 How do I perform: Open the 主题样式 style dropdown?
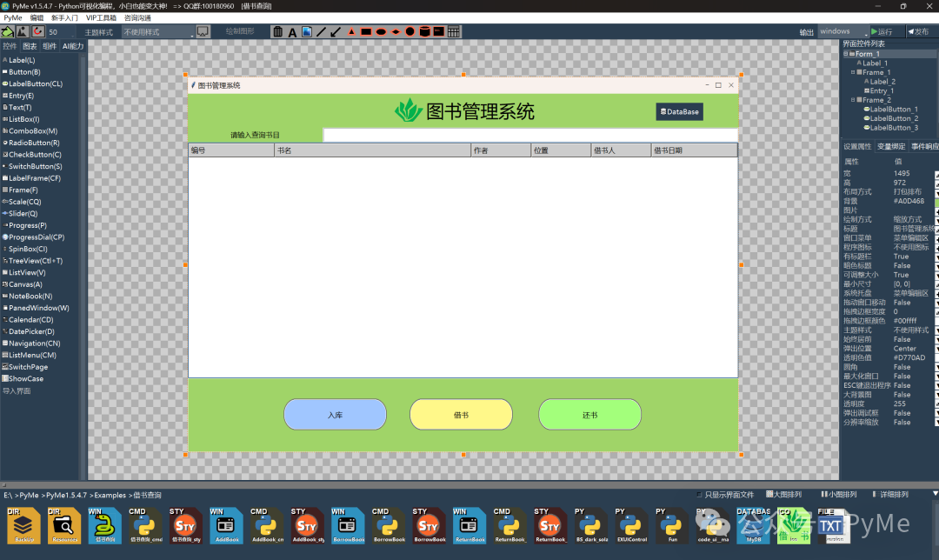pos(157,32)
